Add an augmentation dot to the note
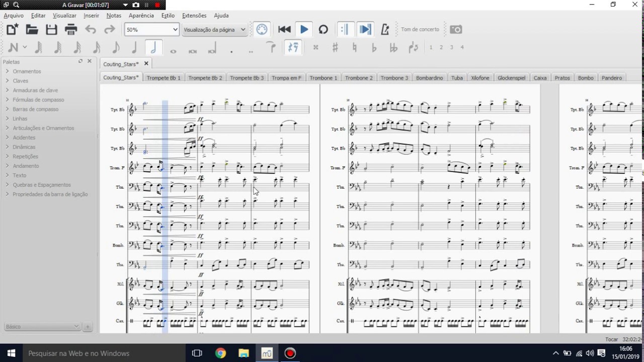644x362 pixels. 231,51
